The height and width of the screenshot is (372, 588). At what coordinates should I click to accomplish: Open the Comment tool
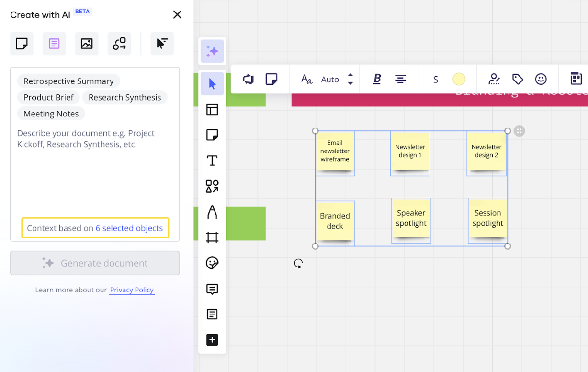click(x=212, y=289)
